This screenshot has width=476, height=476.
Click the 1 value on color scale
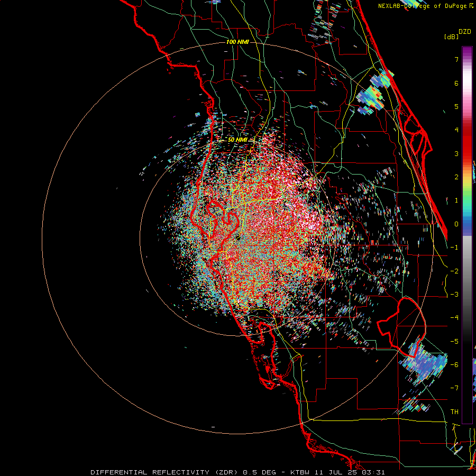coord(456,200)
